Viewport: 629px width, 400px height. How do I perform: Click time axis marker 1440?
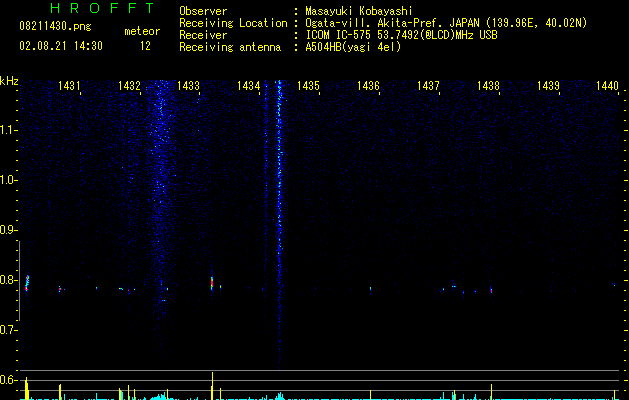pos(607,86)
